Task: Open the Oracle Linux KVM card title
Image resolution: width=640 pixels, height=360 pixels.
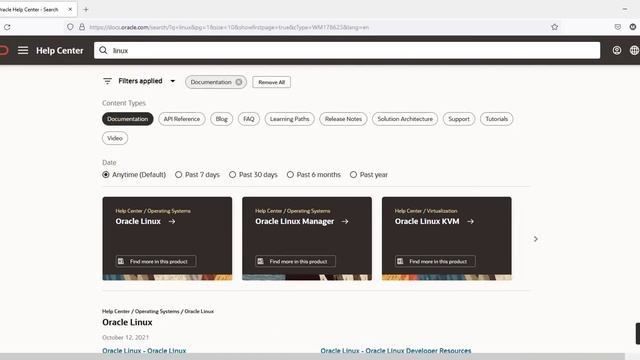Action: [x=427, y=221]
